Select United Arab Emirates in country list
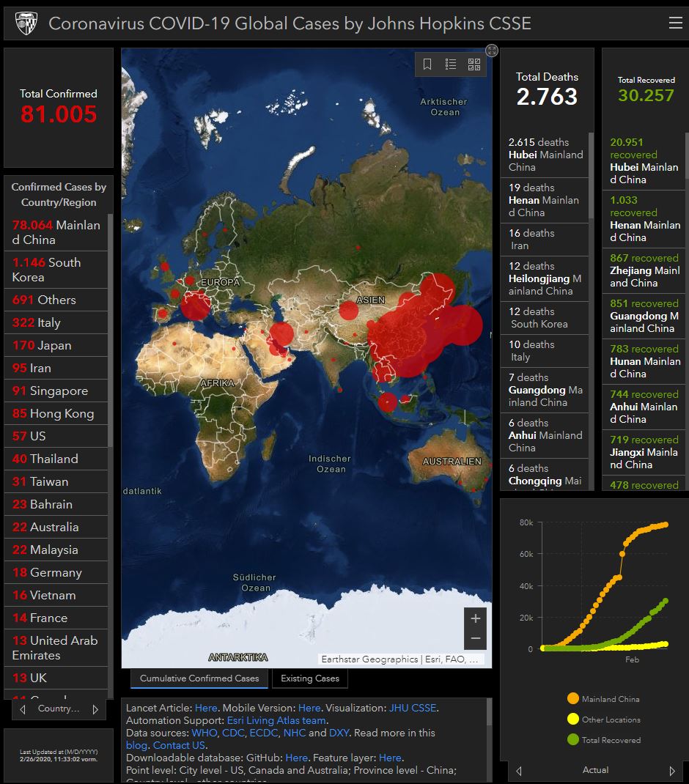689x784 pixels. (x=56, y=648)
